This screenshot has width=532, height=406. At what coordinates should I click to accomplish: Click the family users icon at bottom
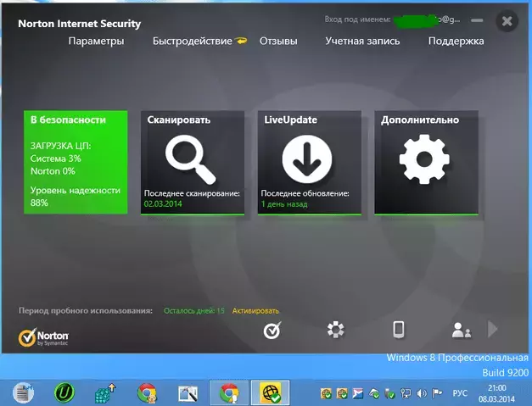[462, 330]
